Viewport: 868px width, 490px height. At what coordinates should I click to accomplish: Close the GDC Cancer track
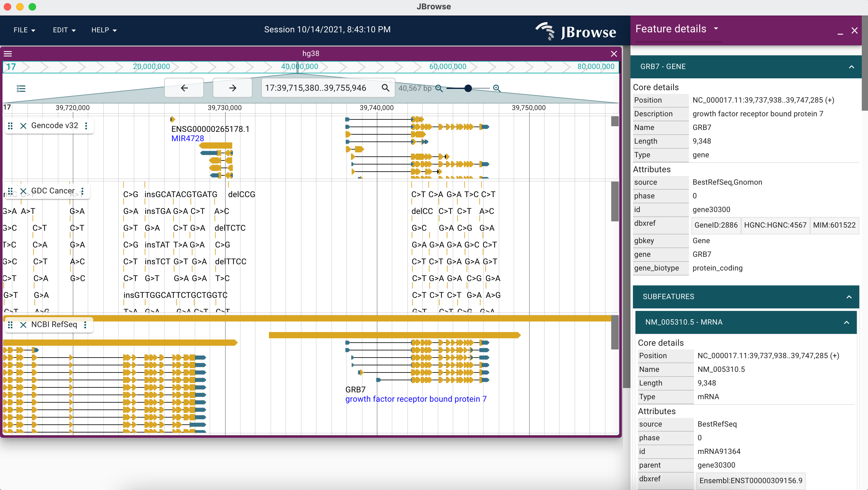coord(23,191)
